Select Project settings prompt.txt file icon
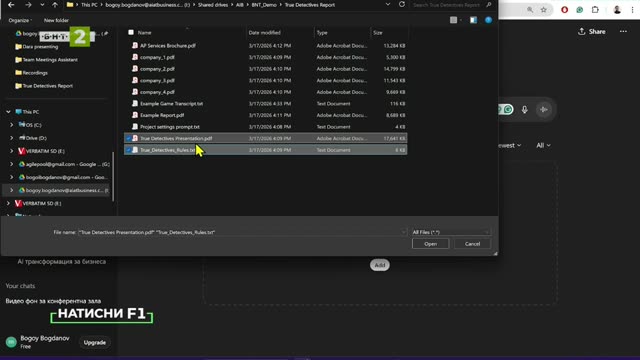Viewport: 640px width, 360px height. point(135,127)
